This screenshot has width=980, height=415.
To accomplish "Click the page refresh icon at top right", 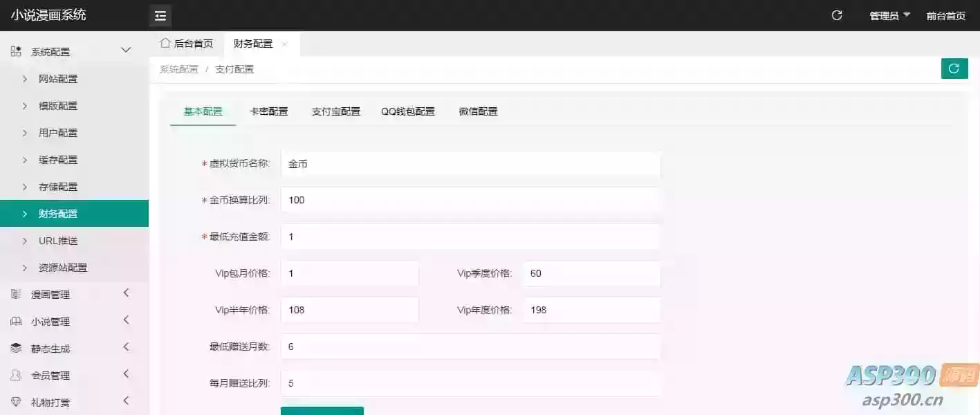I will point(837,15).
